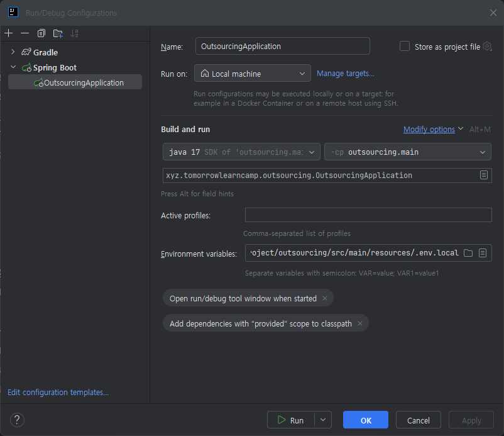Viewport: 504px width, 436px height.
Task: Click the 'Press Alt for field hints' text
Action: 197,194
